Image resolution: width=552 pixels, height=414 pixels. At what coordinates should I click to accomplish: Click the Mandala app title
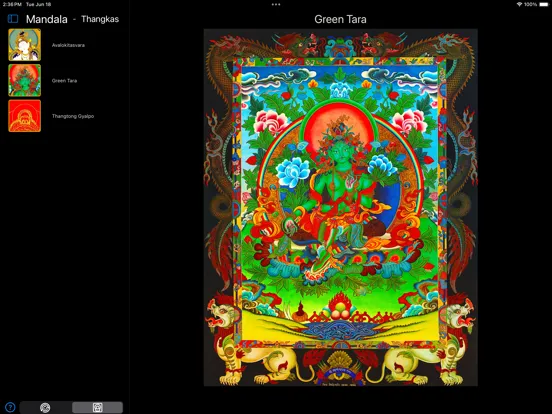click(x=46, y=19)
